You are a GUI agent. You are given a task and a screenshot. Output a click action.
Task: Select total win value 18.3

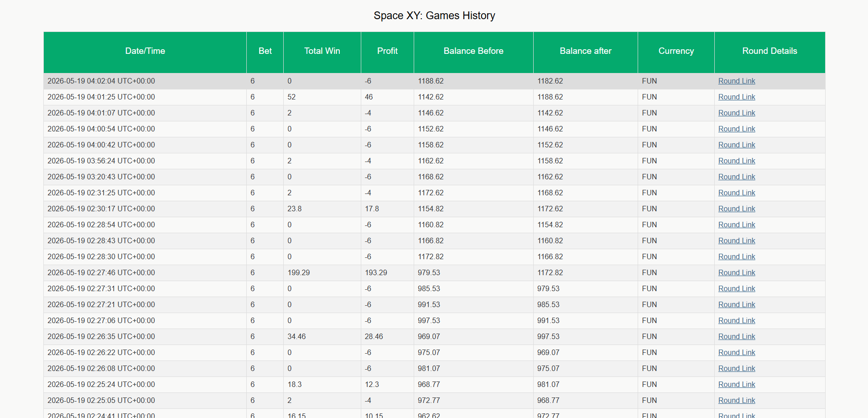[x=294, y=384]
